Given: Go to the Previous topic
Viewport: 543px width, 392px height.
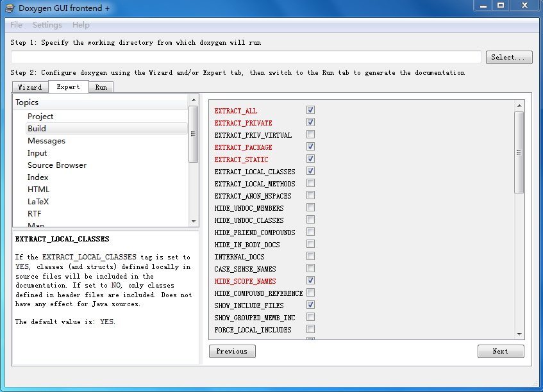Looking at the screenshot, I should point(232,351).
